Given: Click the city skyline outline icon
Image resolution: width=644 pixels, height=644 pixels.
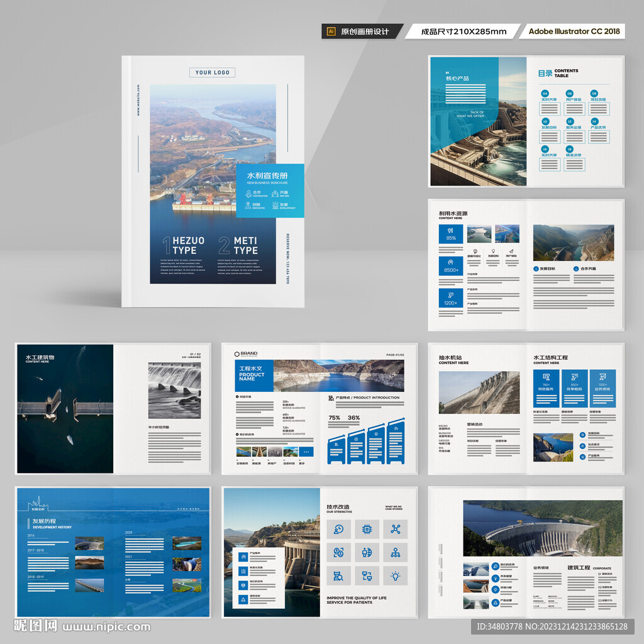Looking at the screenshot, I should pyautogui.click(x=38, y=503).
